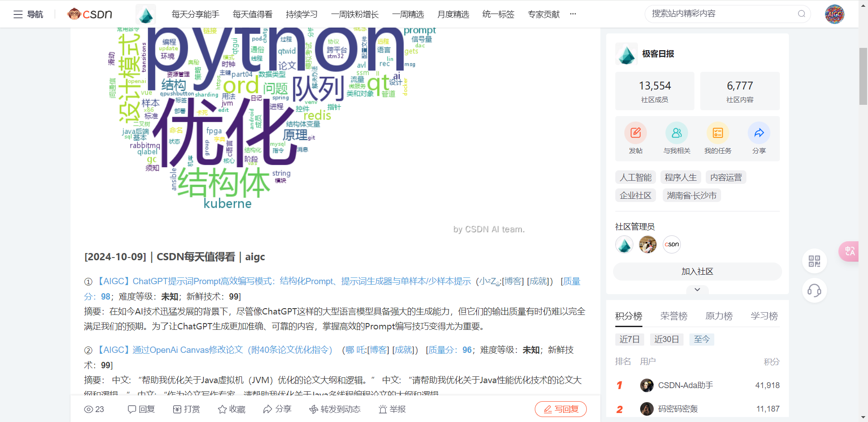Screen dimensions: 868x422
Task: Click the 写回复 write reply button
Action: [561, 409]
